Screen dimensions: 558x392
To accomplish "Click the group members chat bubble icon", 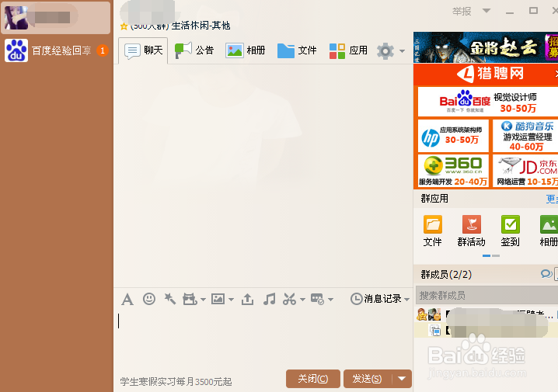I will 546,274.
